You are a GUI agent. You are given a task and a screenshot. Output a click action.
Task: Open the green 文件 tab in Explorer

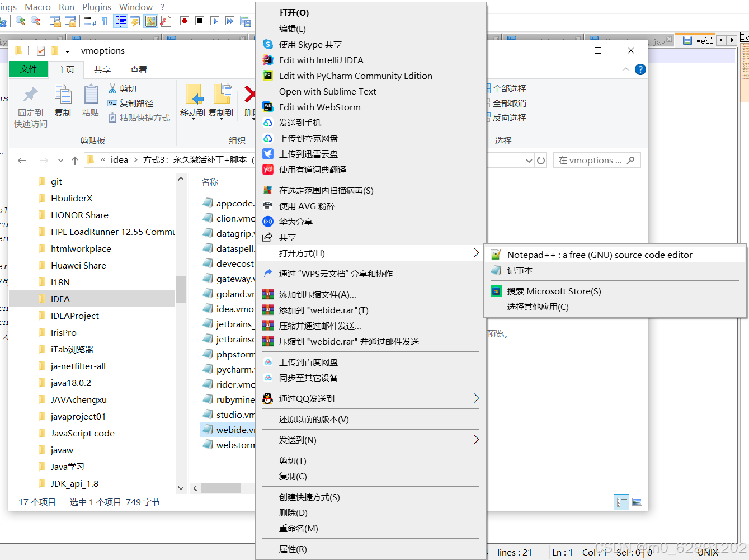(29, 69)
